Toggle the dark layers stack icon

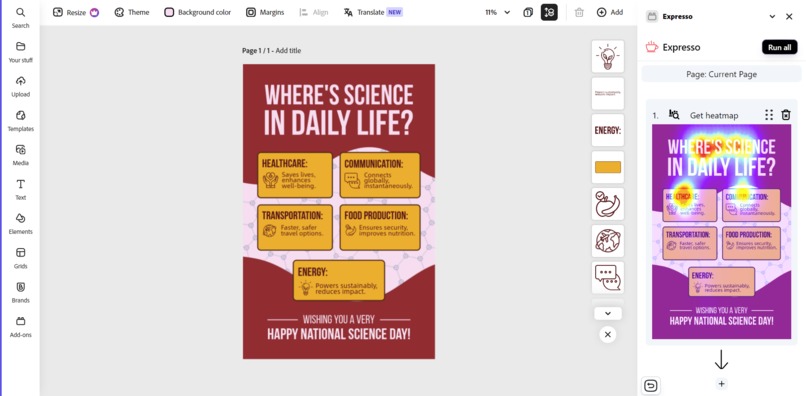click(549, 12)
